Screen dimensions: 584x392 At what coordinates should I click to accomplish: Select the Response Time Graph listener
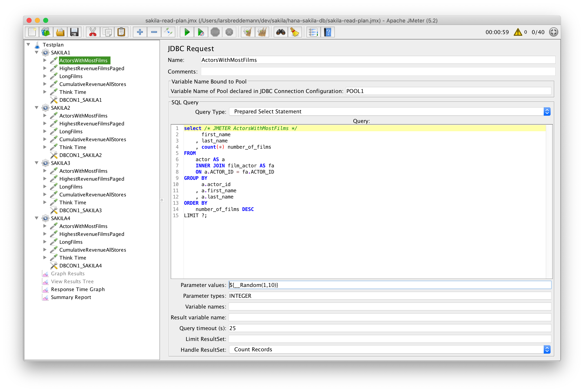point(78,289)
